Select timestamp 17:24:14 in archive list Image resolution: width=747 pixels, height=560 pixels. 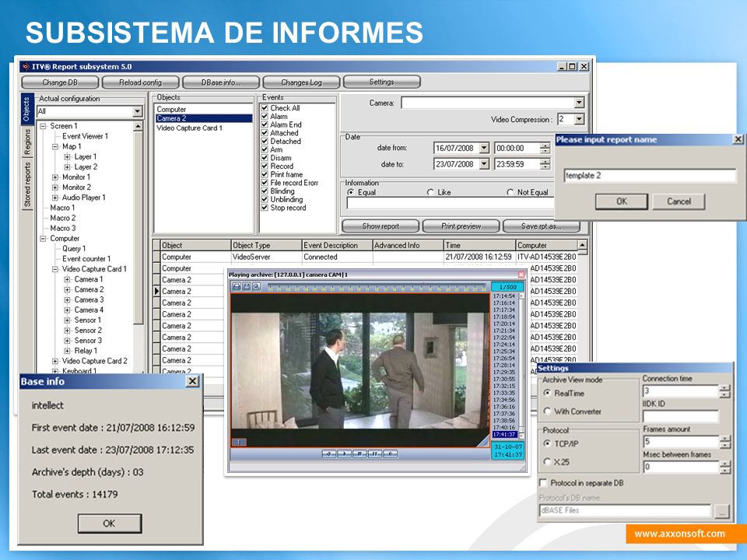(x=504, y=345)
